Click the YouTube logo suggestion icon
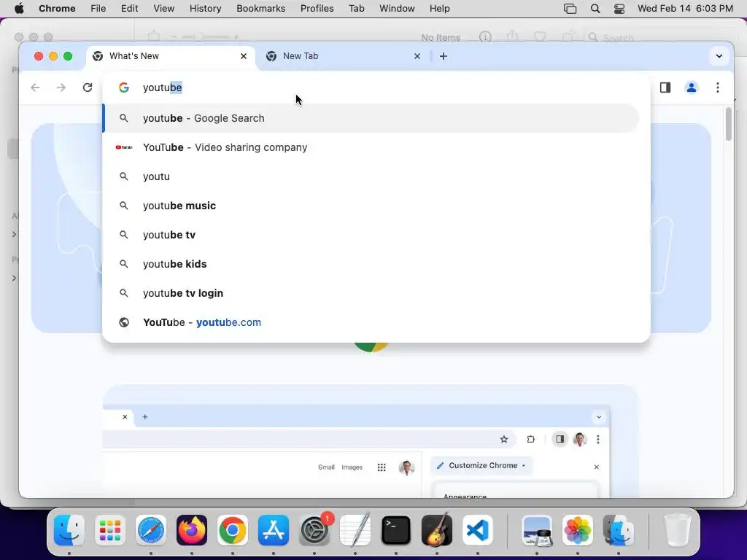747x560 pixels. point(124,147)
